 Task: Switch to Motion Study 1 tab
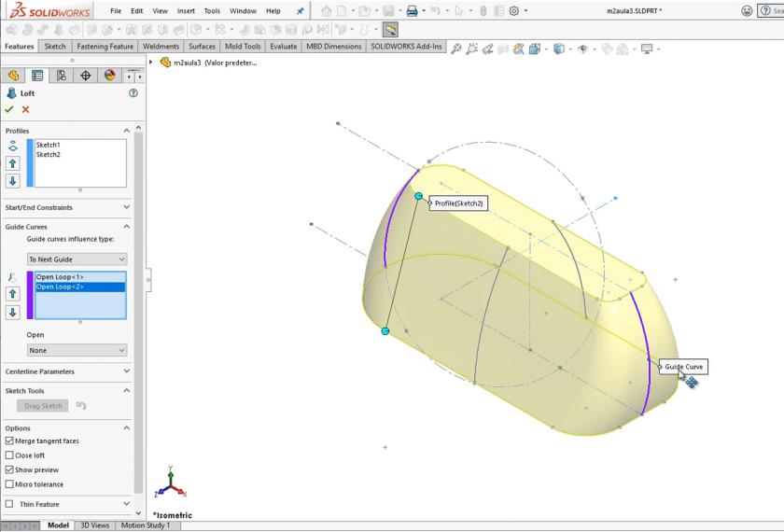(146, 525)
